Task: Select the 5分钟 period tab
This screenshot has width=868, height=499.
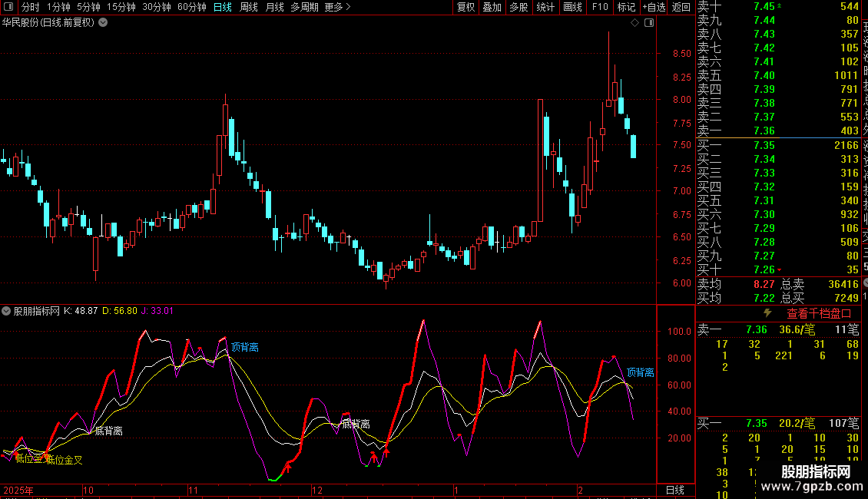Action: click(88, 7)
